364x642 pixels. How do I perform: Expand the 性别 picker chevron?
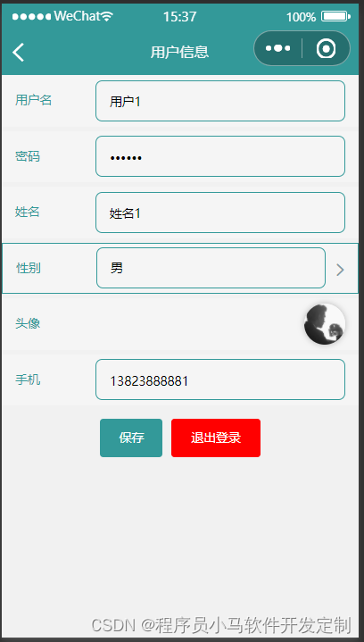click(x=340, y=270)
